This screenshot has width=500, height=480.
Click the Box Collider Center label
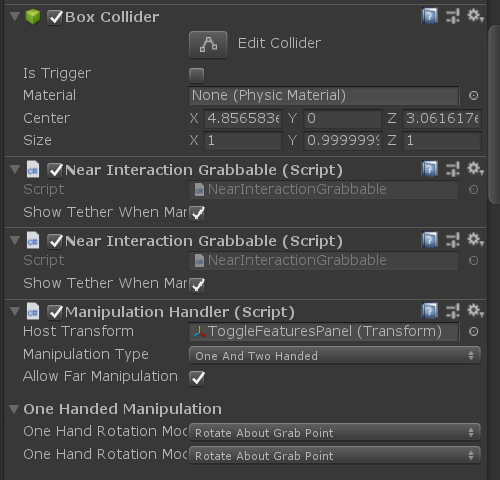47,118
